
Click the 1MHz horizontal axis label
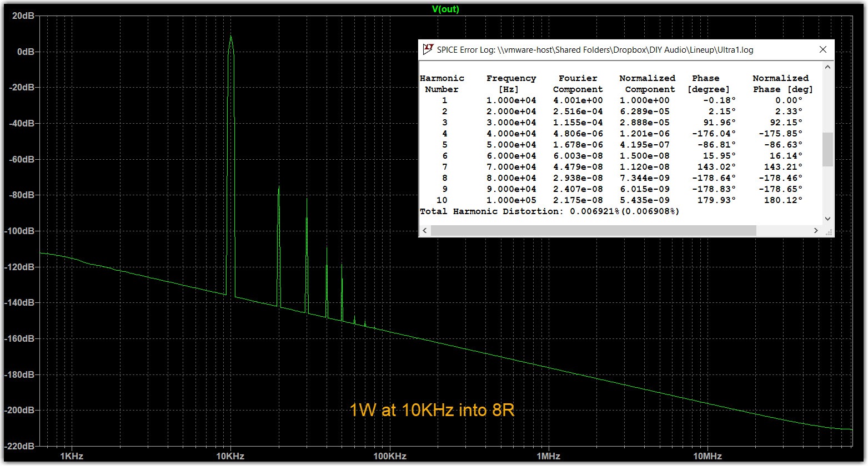(x=548, y=457)
